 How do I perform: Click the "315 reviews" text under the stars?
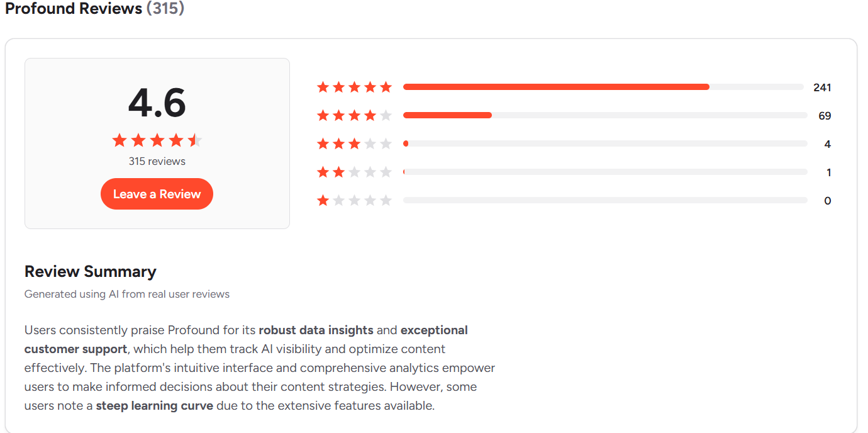pos(157,161)
